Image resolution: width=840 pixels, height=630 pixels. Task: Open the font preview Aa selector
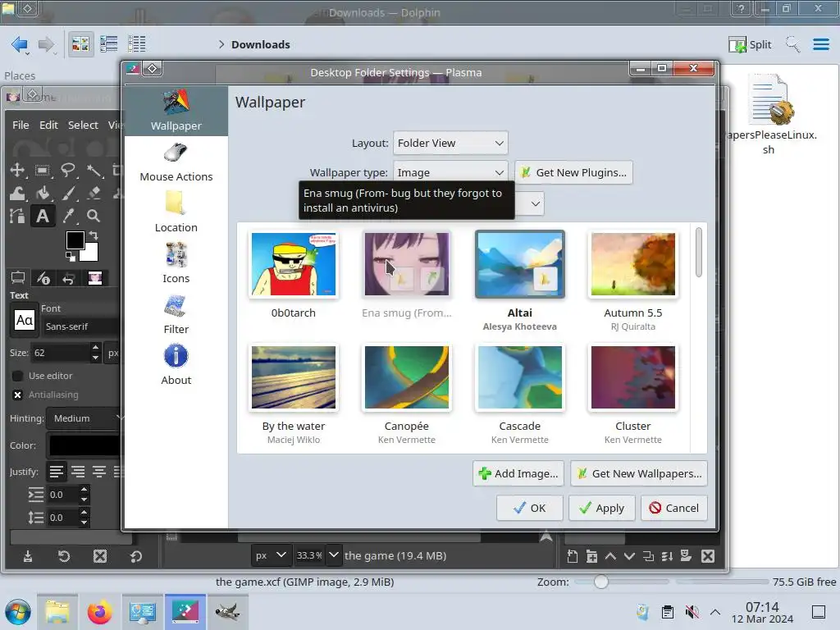pos(24,321)
